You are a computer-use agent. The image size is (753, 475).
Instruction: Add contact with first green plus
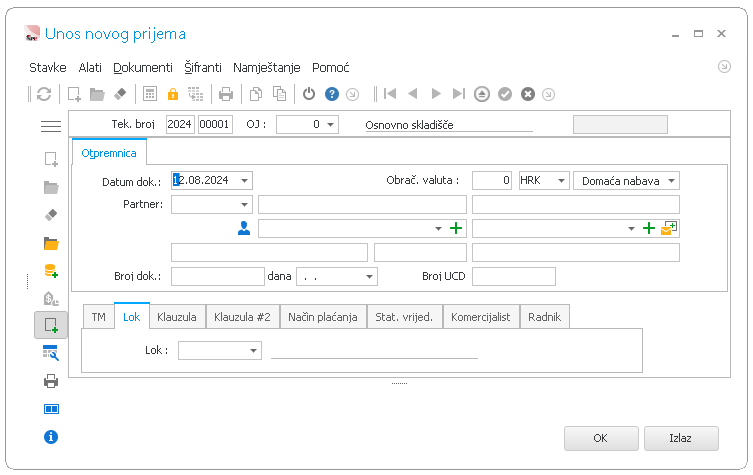click(x=456, y=228)
